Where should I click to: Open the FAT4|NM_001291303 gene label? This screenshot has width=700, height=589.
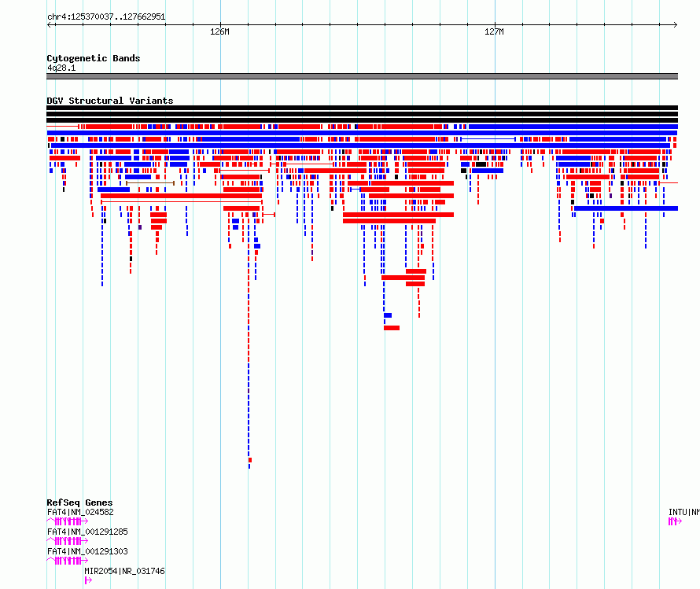(87, 551)
